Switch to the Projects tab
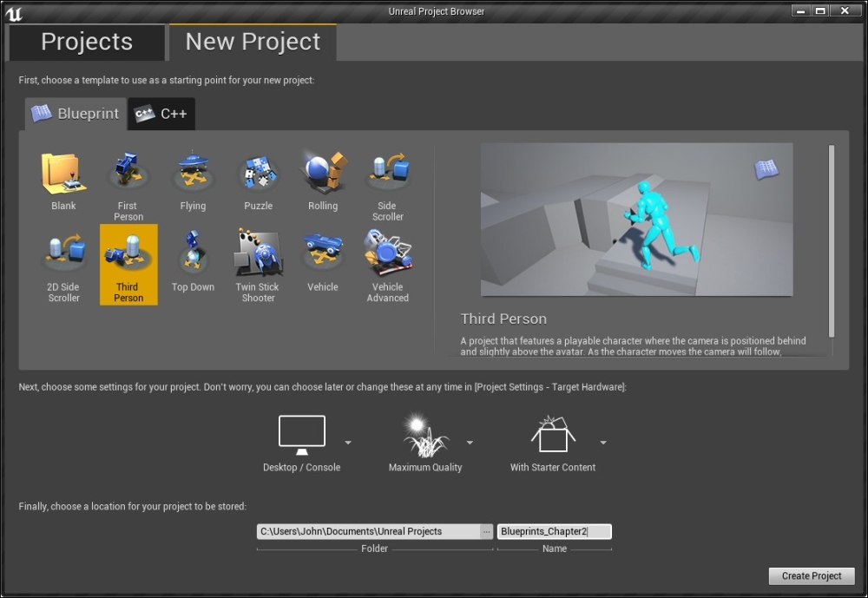This screenshot has width=868, height=598. (87, 42)
